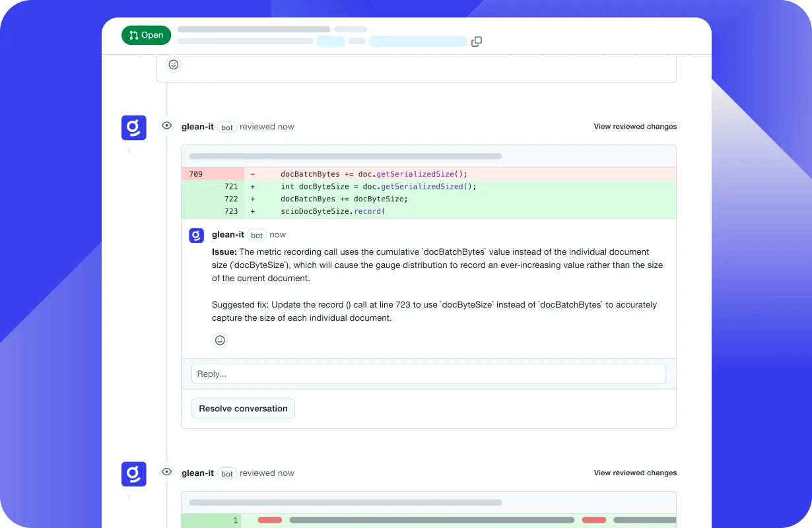
Task: Add emoji reaction at top comment
Action: click(174, 65)
